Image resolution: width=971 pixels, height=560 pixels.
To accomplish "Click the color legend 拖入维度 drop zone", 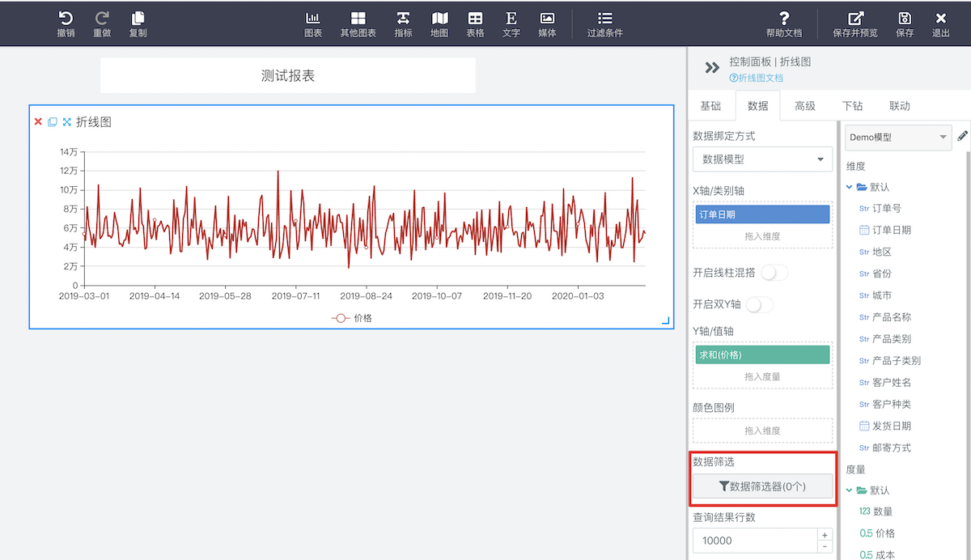I will pos(762,431).
